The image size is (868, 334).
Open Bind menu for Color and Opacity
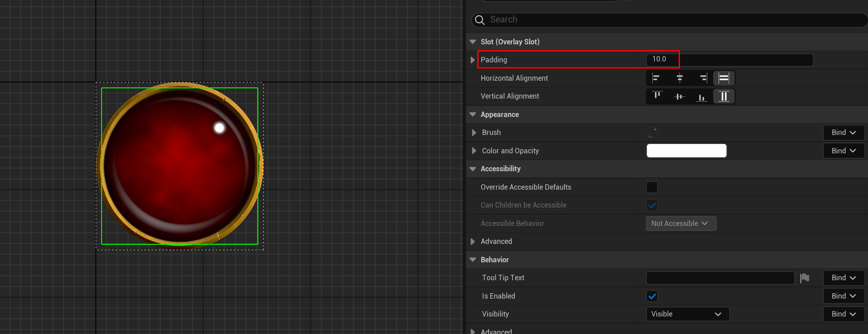843,151
